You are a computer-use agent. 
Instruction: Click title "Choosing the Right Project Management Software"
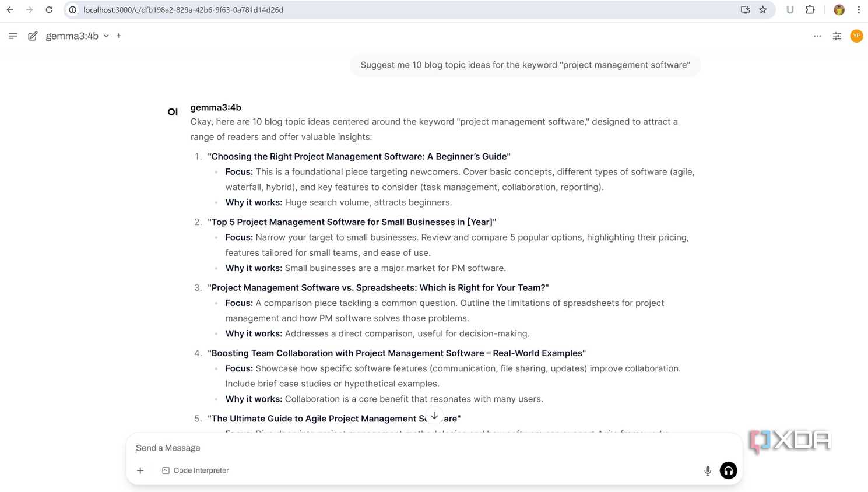pyautogui.click(x=359, y=156)
